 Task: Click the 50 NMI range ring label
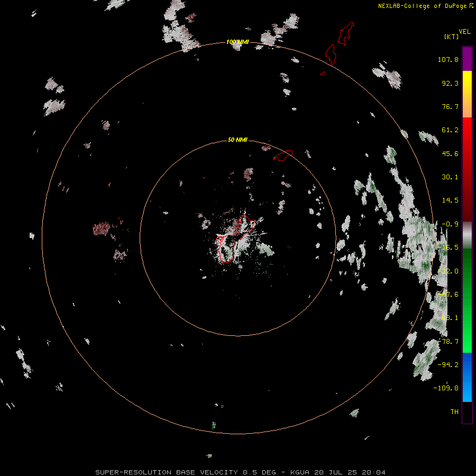pyautogui.click(x=237, y=140)
